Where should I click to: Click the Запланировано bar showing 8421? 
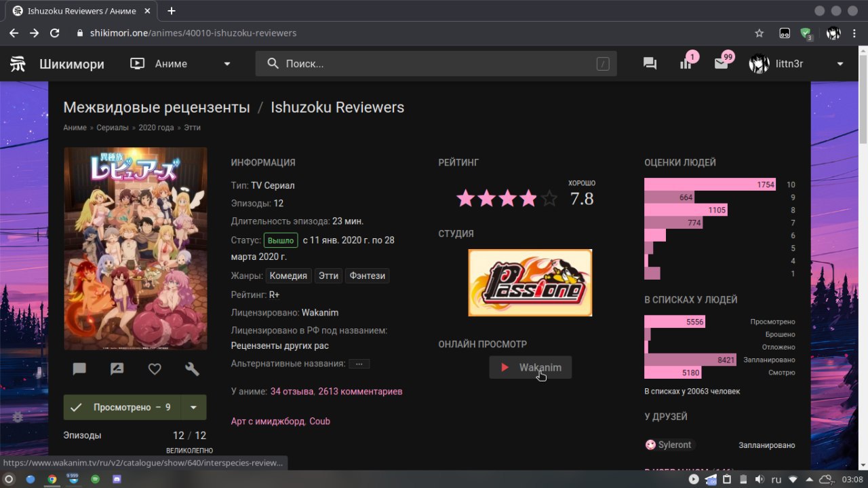tap(690, 360)
